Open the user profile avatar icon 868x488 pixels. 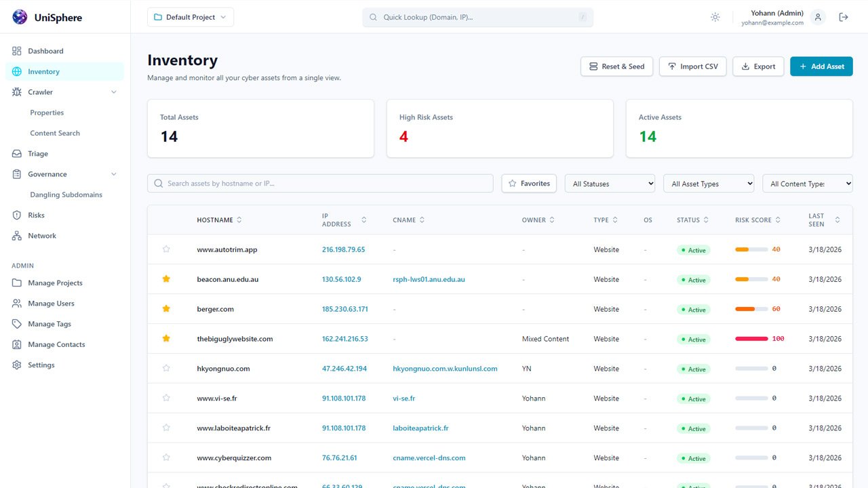(x=818, y=17)
